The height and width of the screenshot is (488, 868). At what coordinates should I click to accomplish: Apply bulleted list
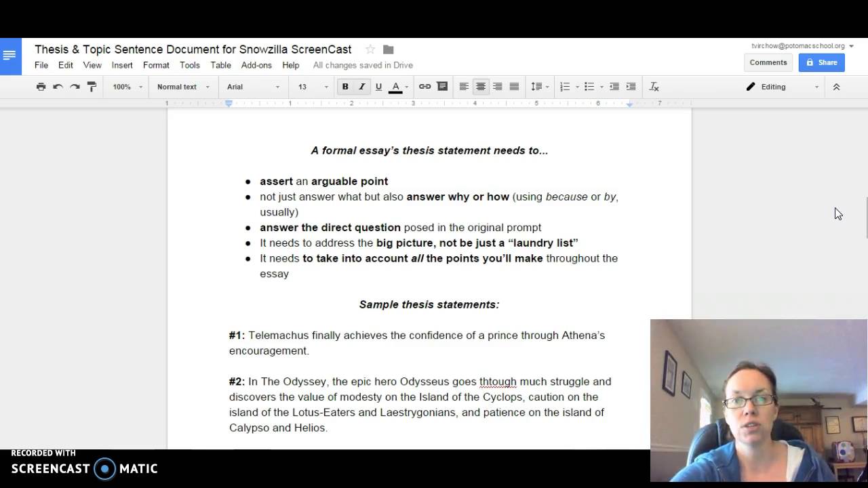pyautogui.click(x=589, y=87)
